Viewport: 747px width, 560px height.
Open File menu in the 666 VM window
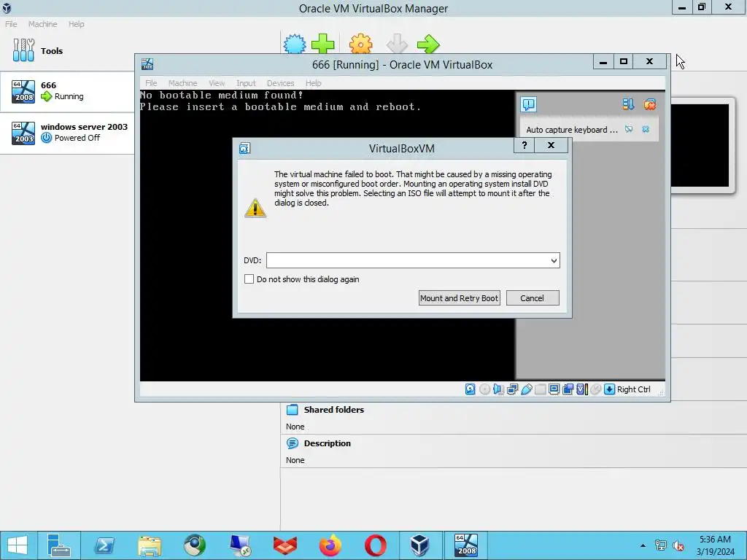(x=151, y=83)
